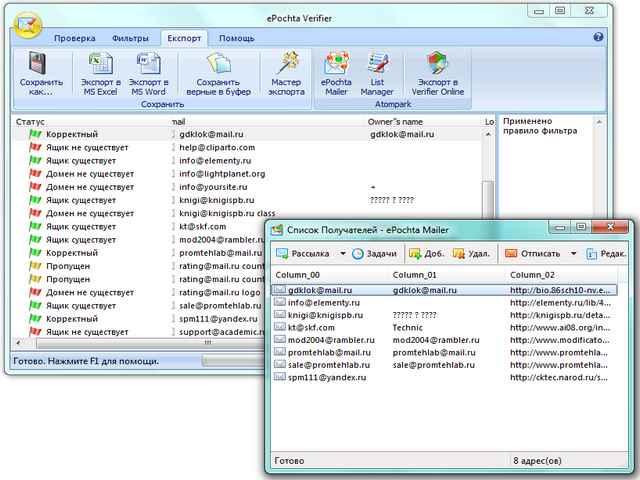Open the Помощь tab
The image size is (640, 480).
[x=237, y=38]
